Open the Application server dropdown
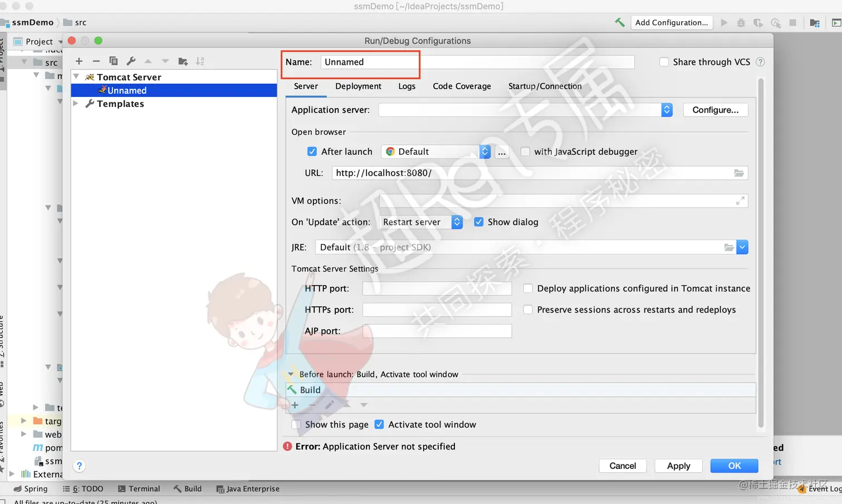Viewport: 842px width, 504px height. (667, 110)
